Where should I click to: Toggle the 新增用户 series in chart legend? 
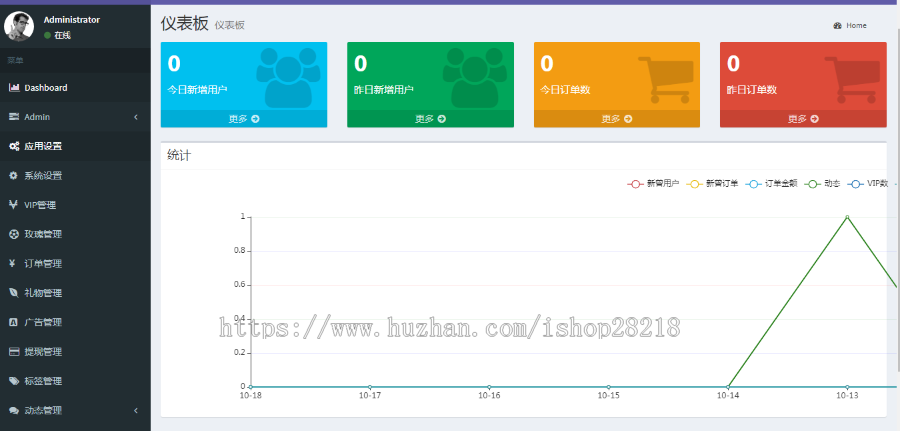[653, 184]
